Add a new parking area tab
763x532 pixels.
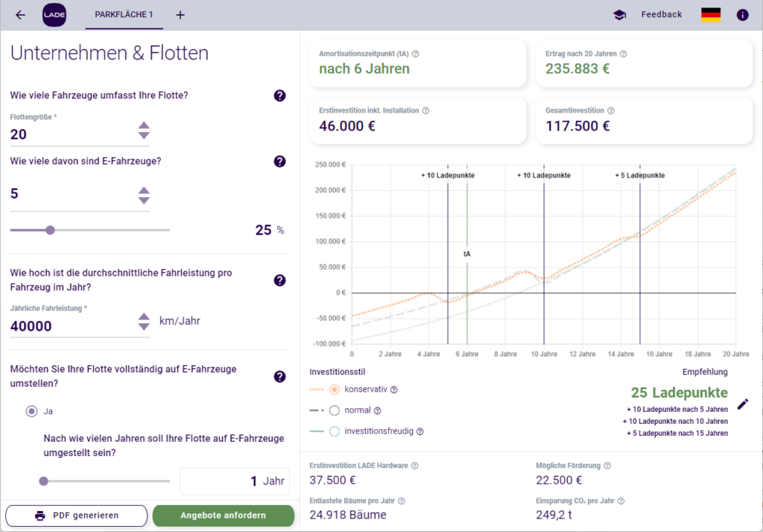[180, 15]
